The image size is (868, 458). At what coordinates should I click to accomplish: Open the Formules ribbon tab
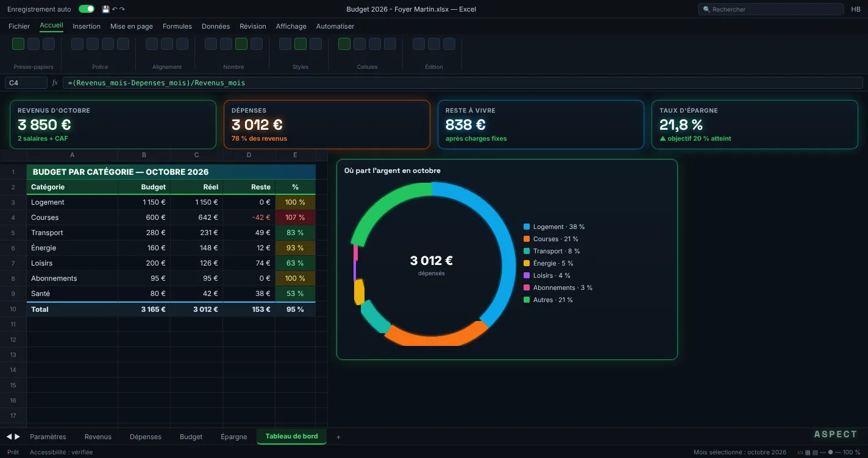click(x=177, y=26)
